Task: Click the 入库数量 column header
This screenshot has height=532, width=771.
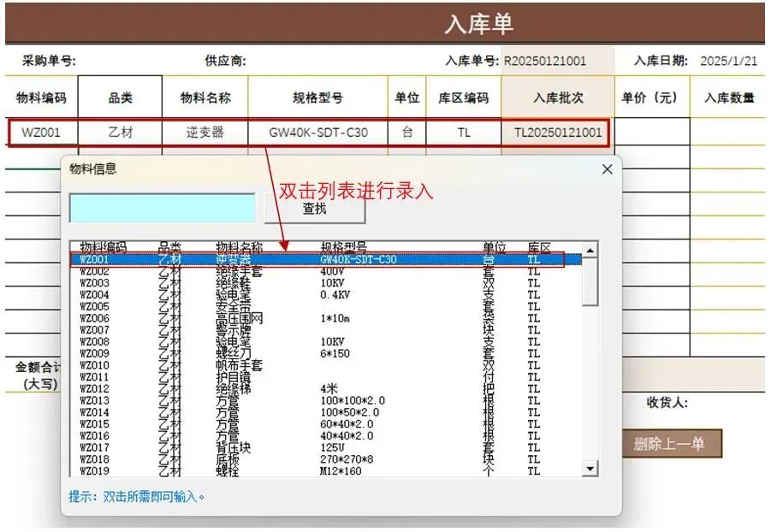Action: tap(729, 98)
